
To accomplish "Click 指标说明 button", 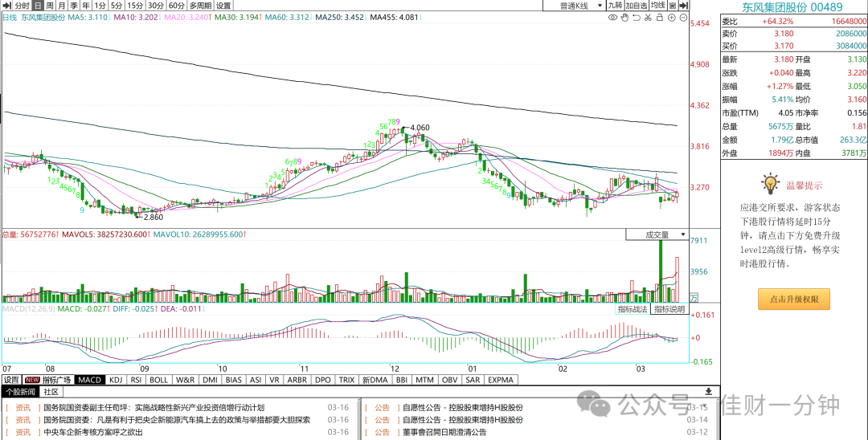I will pyautogui.click(x=669, y=309).
